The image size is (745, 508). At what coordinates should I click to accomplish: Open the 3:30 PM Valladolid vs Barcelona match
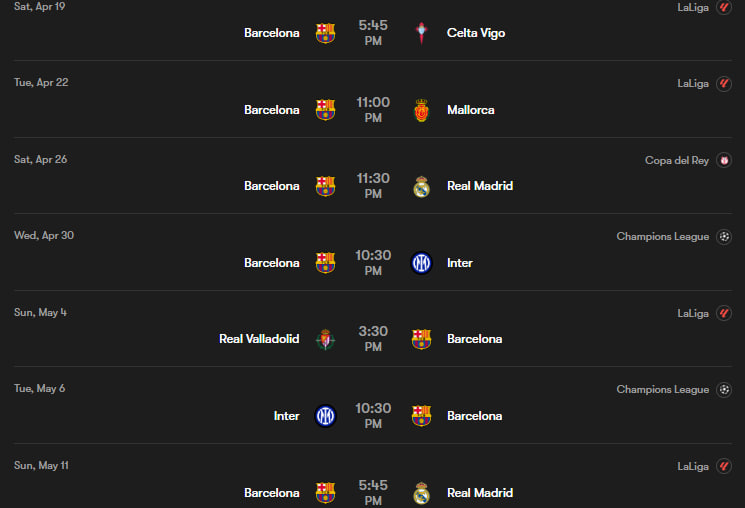(x=373, y=339)
